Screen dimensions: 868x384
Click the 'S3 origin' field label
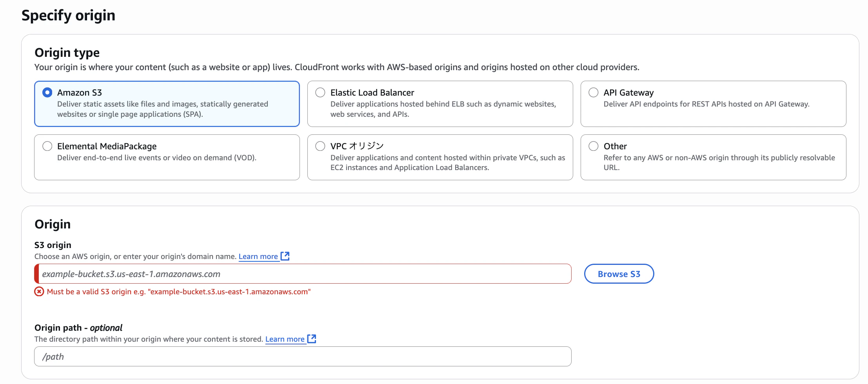53,245
